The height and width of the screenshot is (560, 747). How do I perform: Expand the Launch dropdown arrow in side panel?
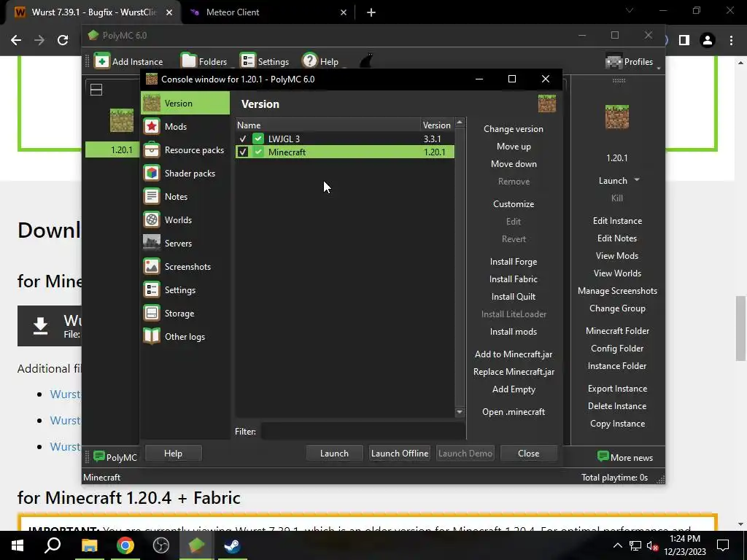click(637, 180)
